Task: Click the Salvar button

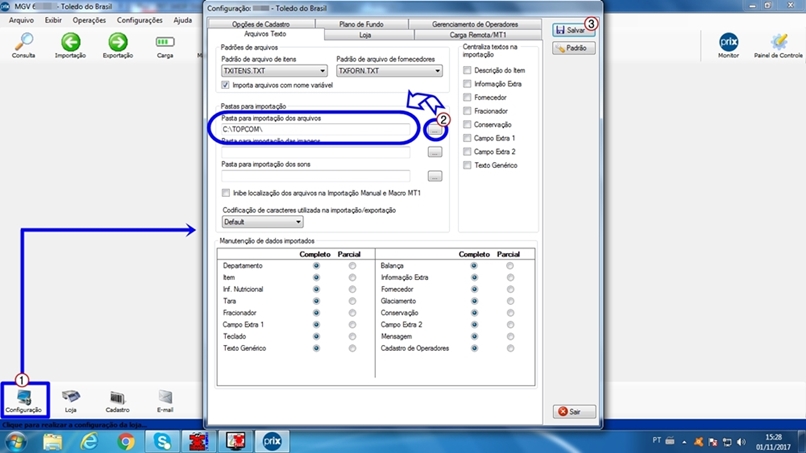Action: pyautogui.click(x=573, y=30)
